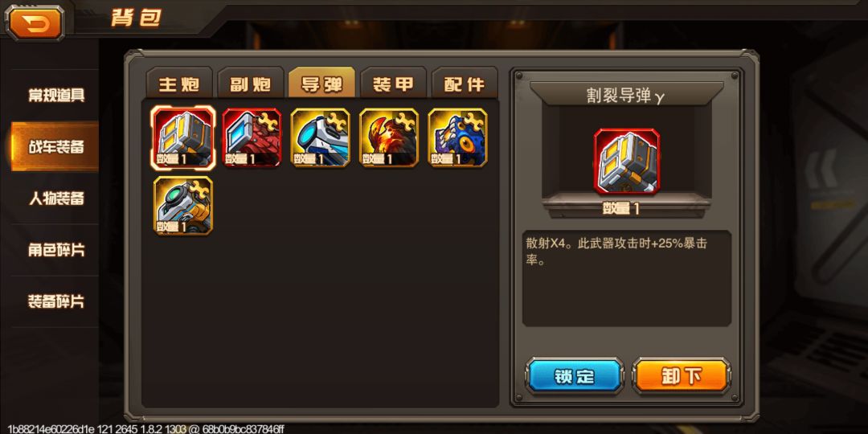Click the orange 卸下 unequip button
The height and width of the screenshot is (434, 868).
(682, 376)
